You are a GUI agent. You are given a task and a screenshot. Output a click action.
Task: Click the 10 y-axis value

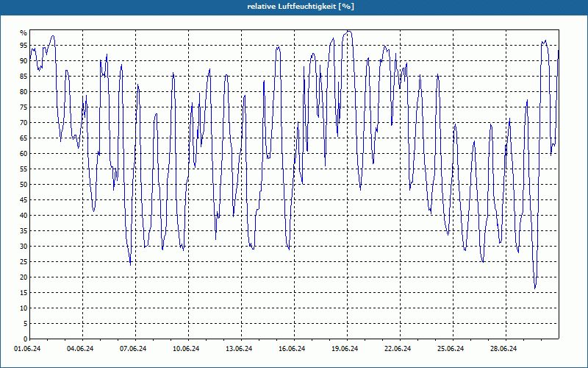pyautogui.click(x=24, y=308)
